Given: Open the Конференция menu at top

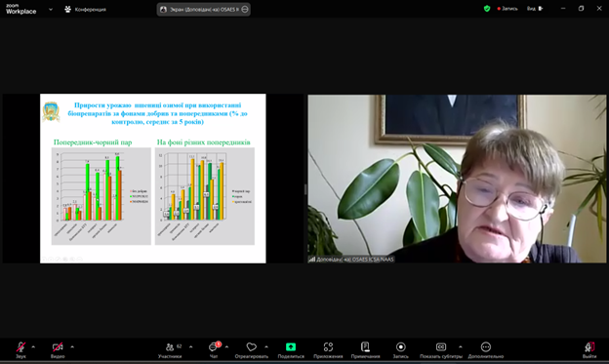Looking at the screenshot, I should click(86, 10).
